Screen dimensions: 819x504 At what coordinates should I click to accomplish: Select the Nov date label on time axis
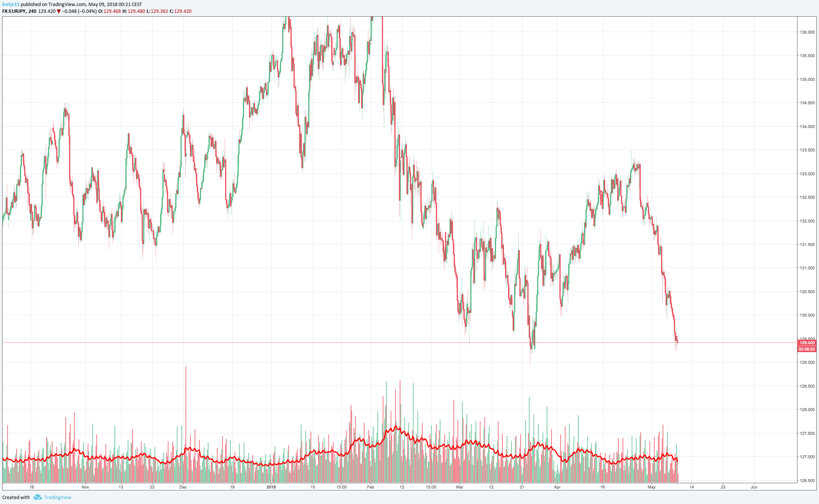coord(85,487)
